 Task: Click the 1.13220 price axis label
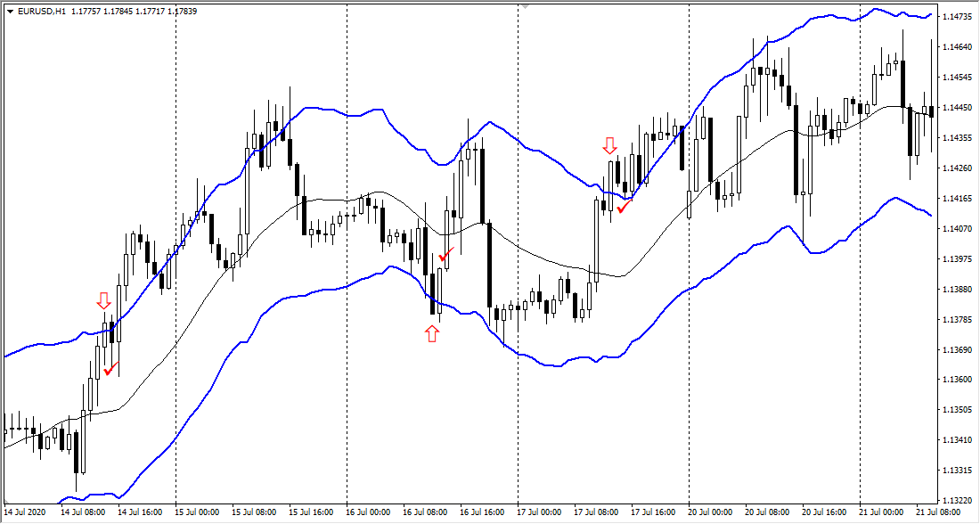[x=960, y=501]
